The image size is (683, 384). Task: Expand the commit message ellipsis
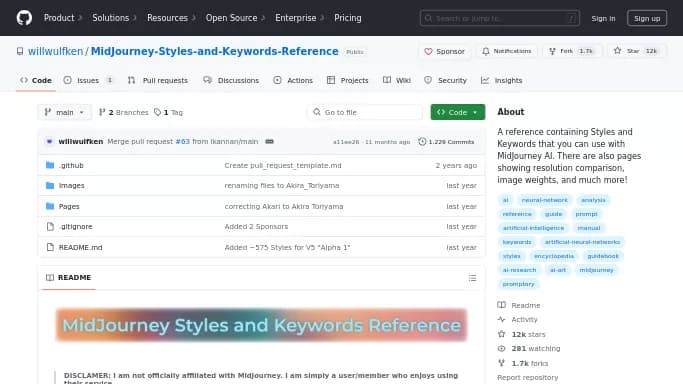(x=270, y=141)
